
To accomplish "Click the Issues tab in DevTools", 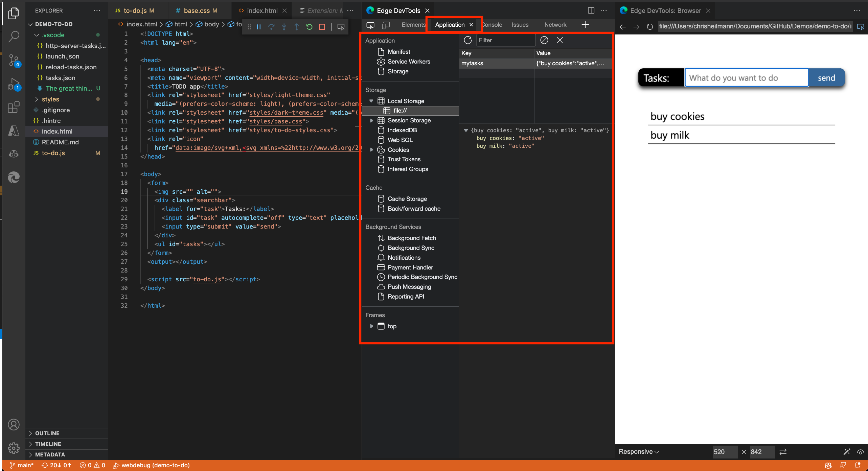I will 520,24.
